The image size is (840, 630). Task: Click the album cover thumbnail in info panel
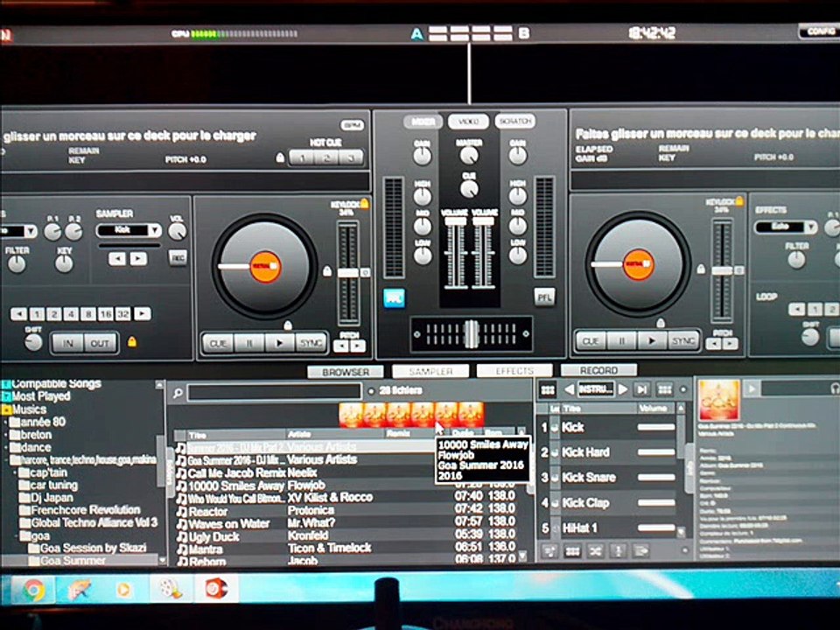pyautogui.click(x=719, y=400)
